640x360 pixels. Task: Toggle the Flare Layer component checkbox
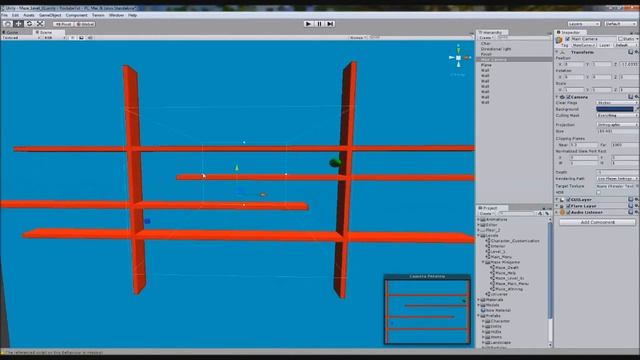pos(568,206)
